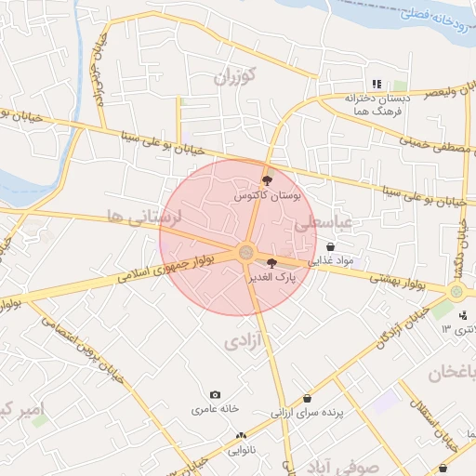Screen dimensions: 476x476
Task: Select the roundabout at the end of بولوار بهشتی
Action: coord(456,292)
